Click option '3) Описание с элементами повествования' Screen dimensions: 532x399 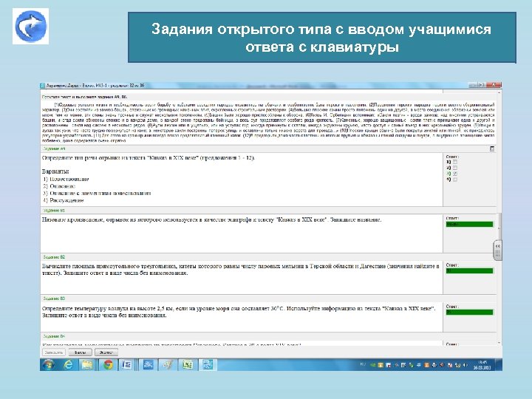[97, 193]
